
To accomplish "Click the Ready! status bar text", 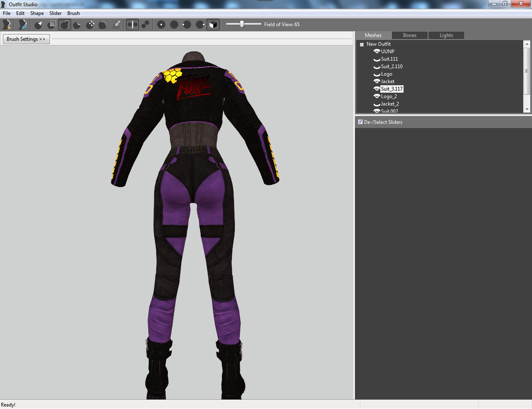I will [x=8, y=405].
